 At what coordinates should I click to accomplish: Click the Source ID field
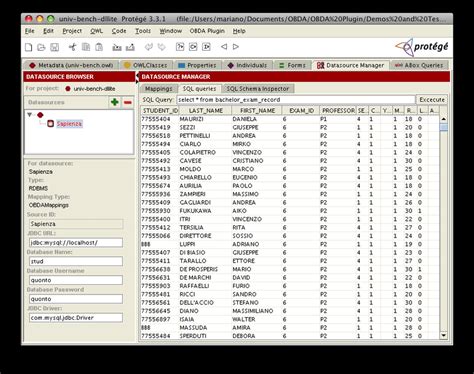click(76, 224)
